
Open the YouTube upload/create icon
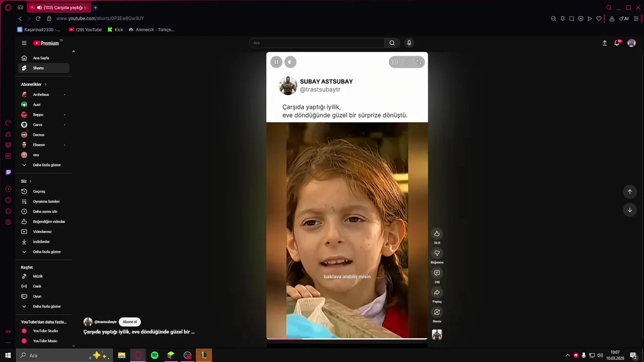click(x=605, y=43)
